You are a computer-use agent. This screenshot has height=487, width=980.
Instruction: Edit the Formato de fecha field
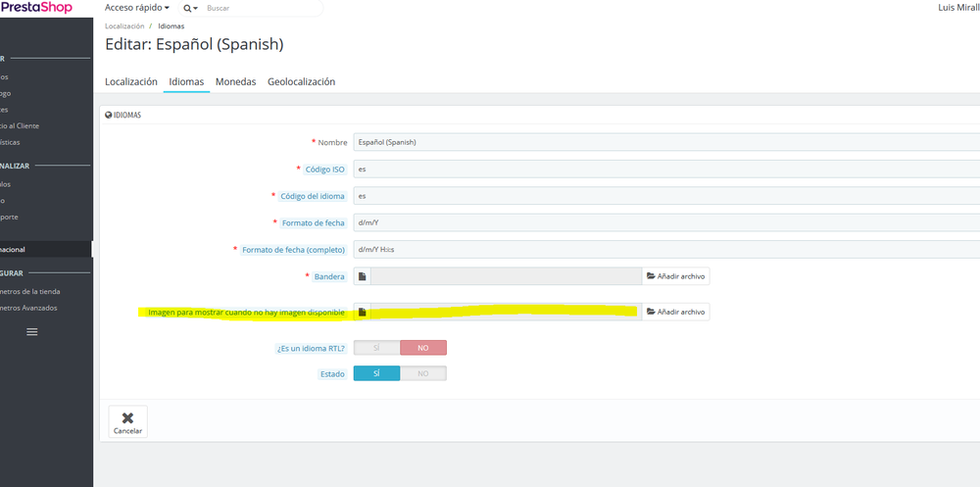pyautogui.click(x=666, y=222)
